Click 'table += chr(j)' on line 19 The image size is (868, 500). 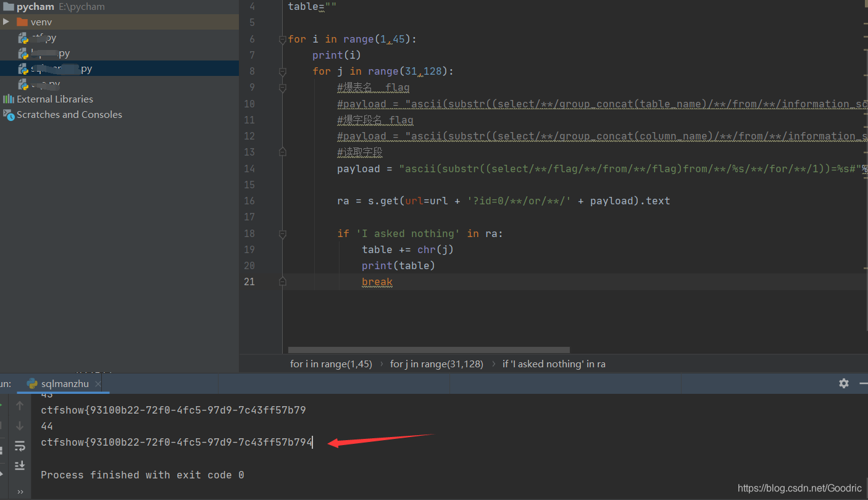tap(408, 249)
